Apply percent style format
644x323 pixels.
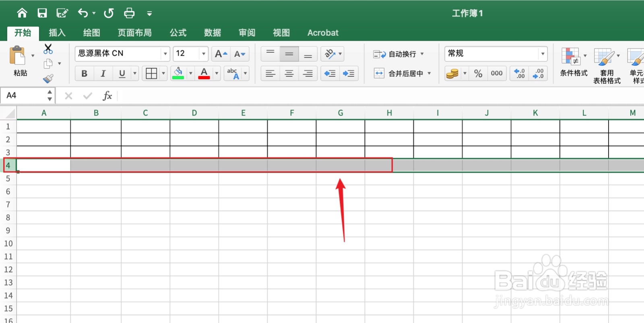478,73
